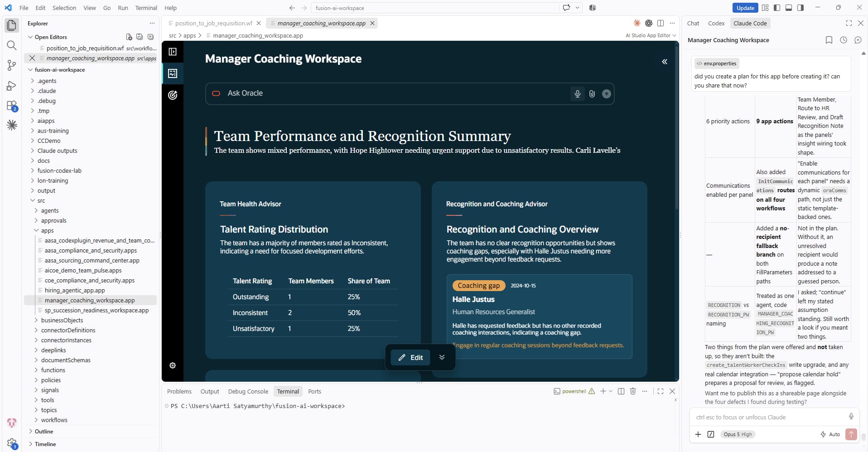Toggle the app's left sidebar panel icon
Screen dimensions: 868x452
pos(173,52)
